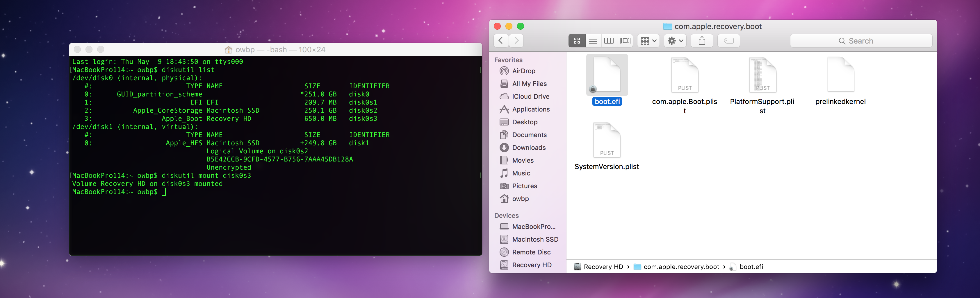980x298 pixels.
Task: Click Recovery HD in the path bar
Action: point(598,267)
